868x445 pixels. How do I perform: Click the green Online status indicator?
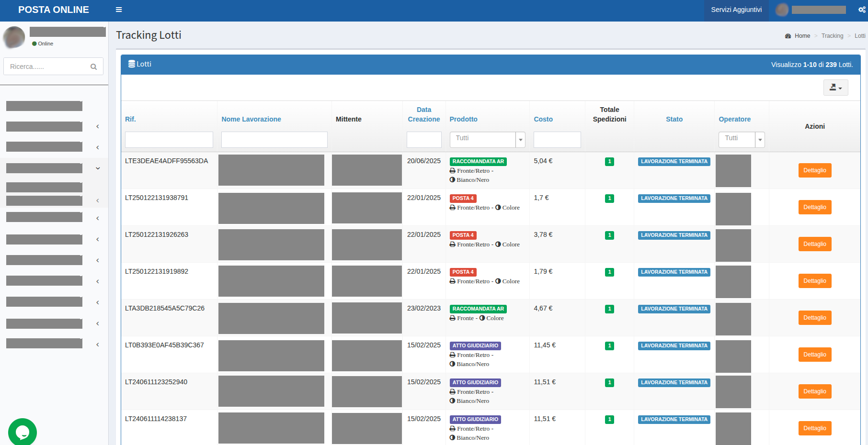click(x=35, y=43)
